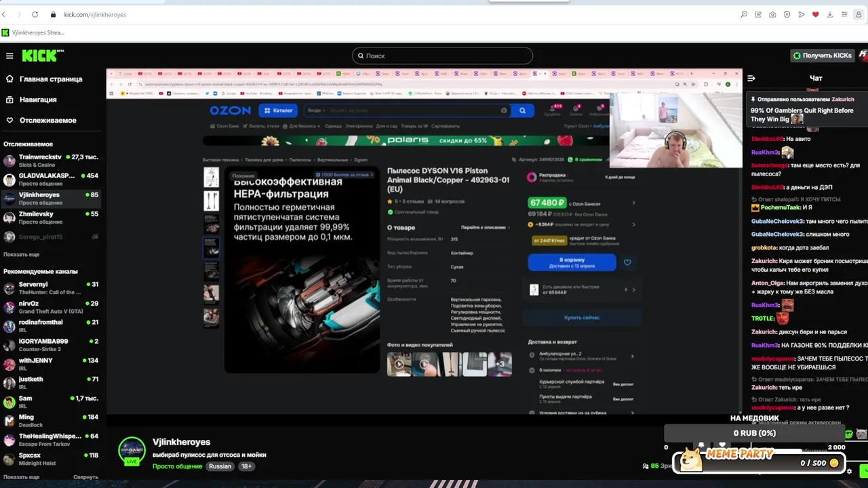
Task: Toggle the red heart bookmark icon
Action: [x=815, y=14]
